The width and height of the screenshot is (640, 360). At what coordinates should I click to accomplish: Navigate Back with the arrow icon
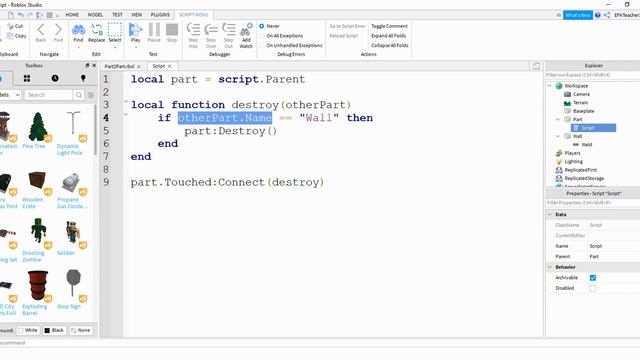pos(41,29)
